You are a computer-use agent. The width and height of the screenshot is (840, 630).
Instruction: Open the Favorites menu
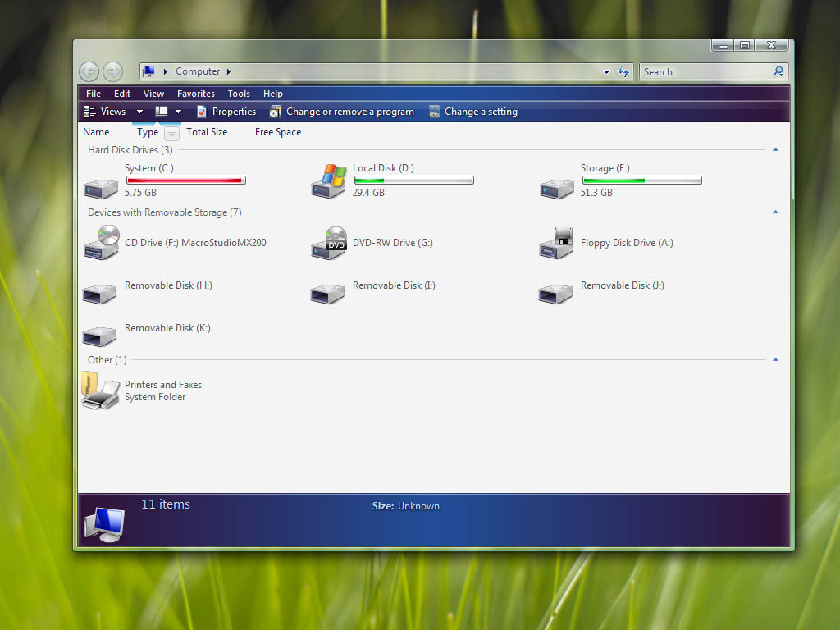pyautogui.click(x=195, y=94)
